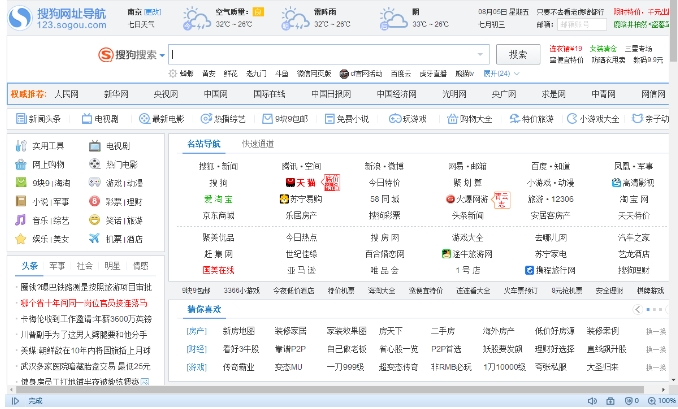Click the 机票 airplane icon
This screenshot has height=409, width=678.
[94, 238]
